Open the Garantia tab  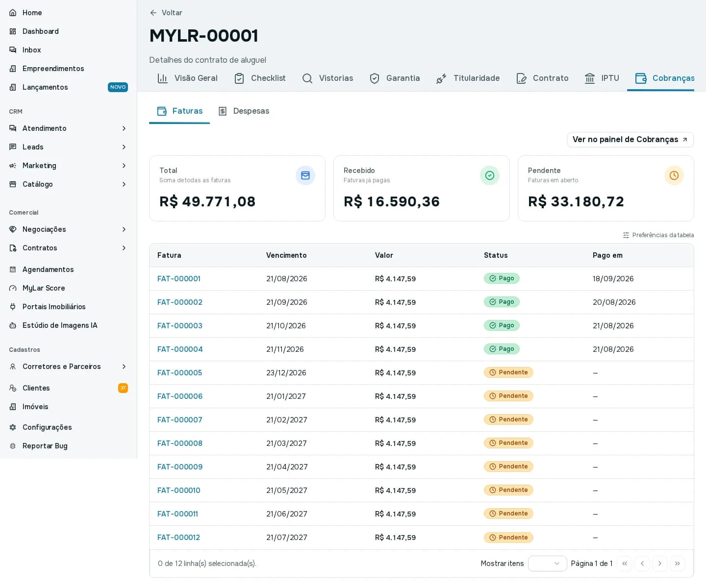tap(395, 78)
